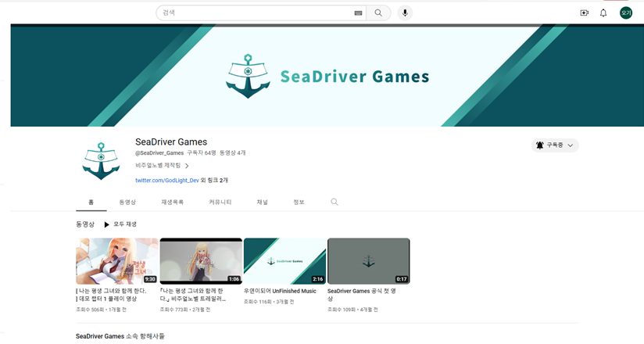This screenshot has height=344, width=644.
Task: Click the '조회수 116회' view count text
Action: 257,302
